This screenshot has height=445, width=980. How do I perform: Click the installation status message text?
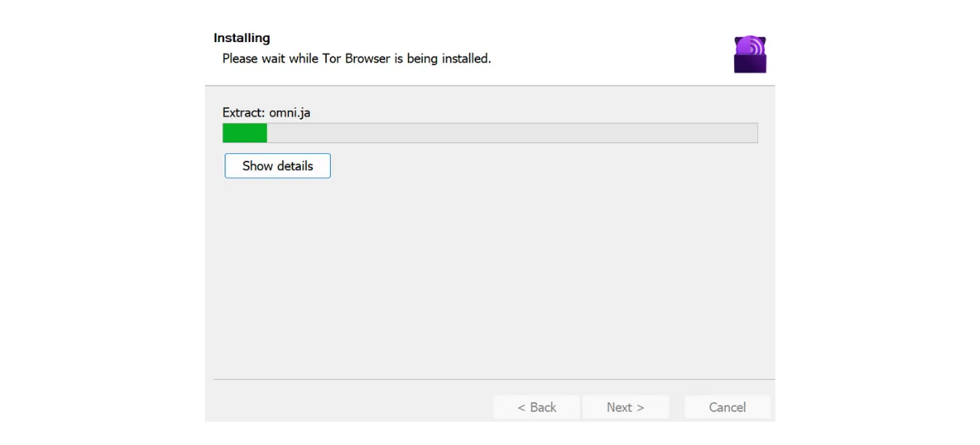(356, 58)
